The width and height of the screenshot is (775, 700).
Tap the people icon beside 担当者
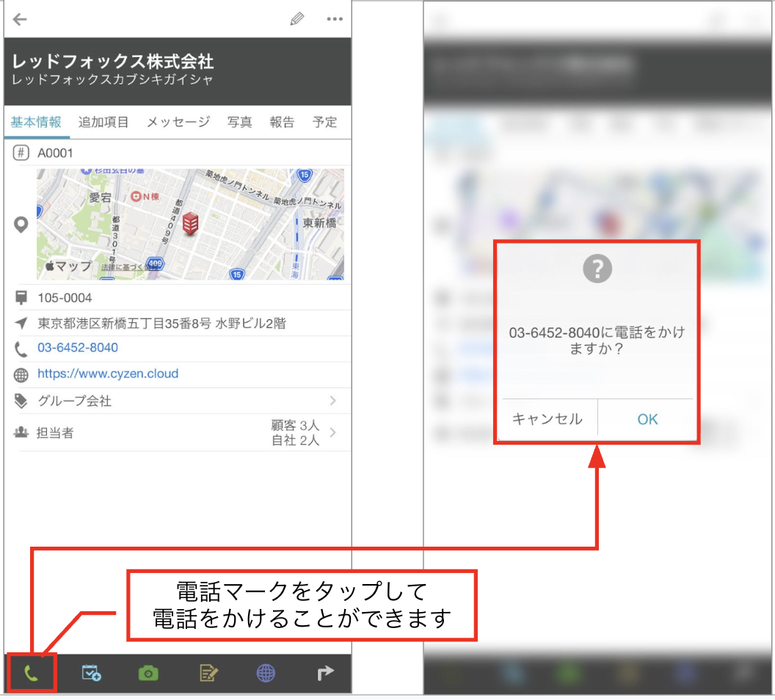click(x=21, y=432)
